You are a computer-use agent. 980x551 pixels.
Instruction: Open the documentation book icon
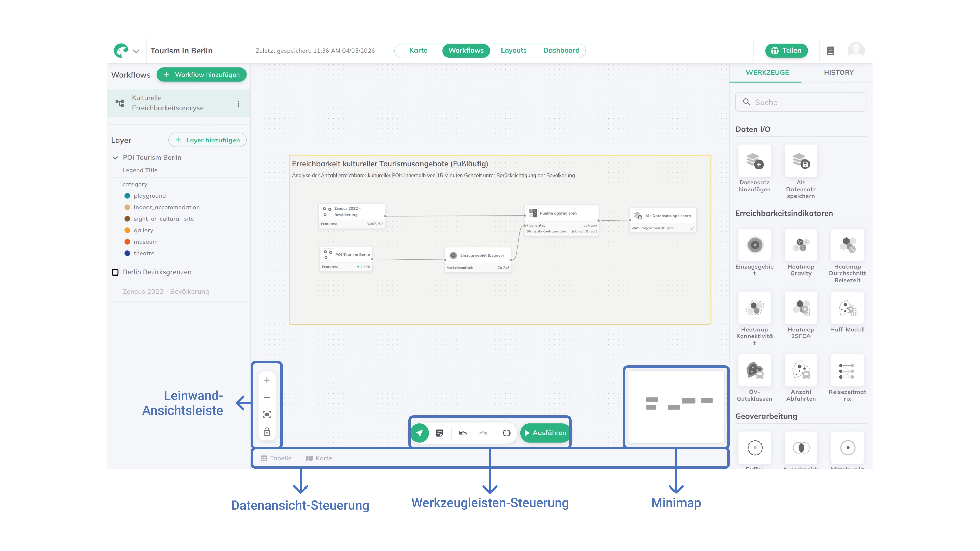coord(830,51)
